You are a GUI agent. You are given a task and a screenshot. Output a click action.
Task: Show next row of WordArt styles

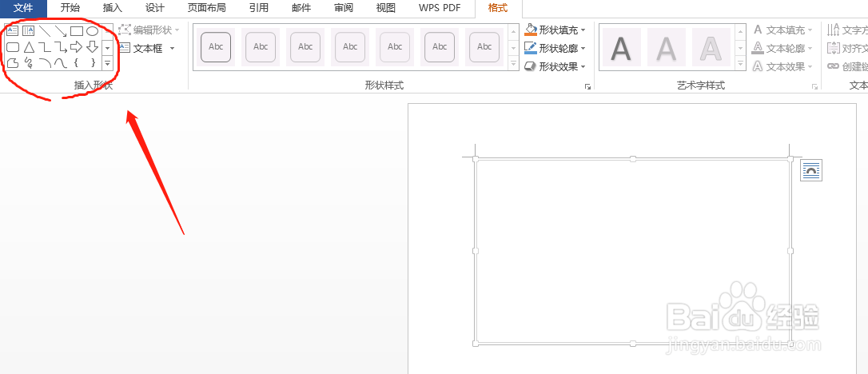(x=741, y=48)
